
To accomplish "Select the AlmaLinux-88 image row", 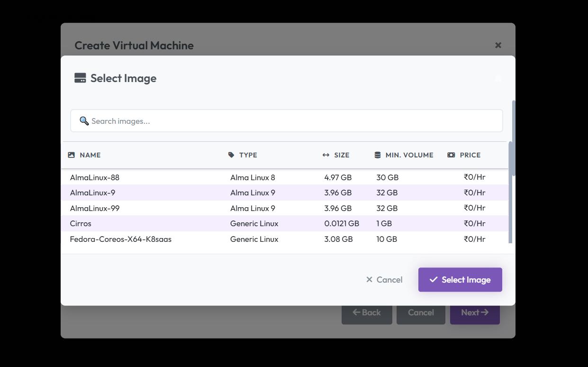I will [x=284, y=177].
